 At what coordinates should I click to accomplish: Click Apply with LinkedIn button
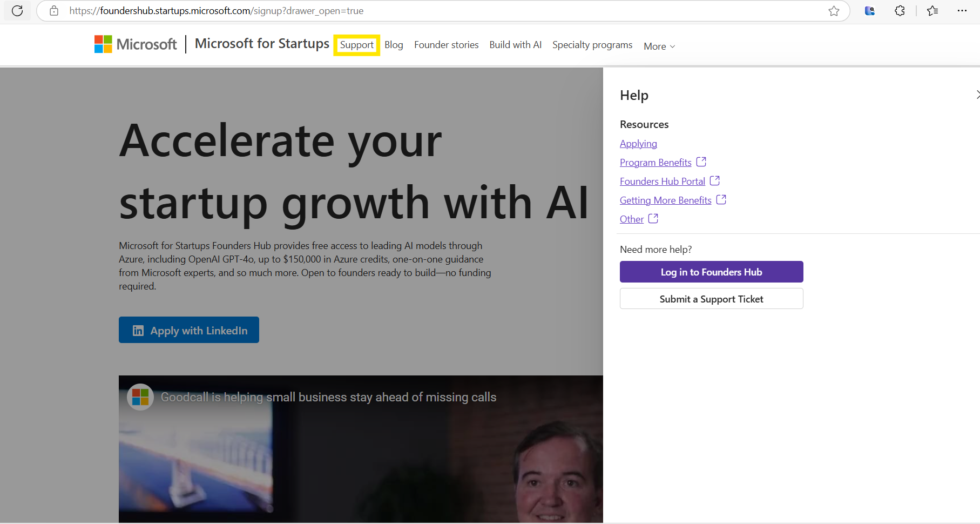pyautogui.click(x=189, y=330)
